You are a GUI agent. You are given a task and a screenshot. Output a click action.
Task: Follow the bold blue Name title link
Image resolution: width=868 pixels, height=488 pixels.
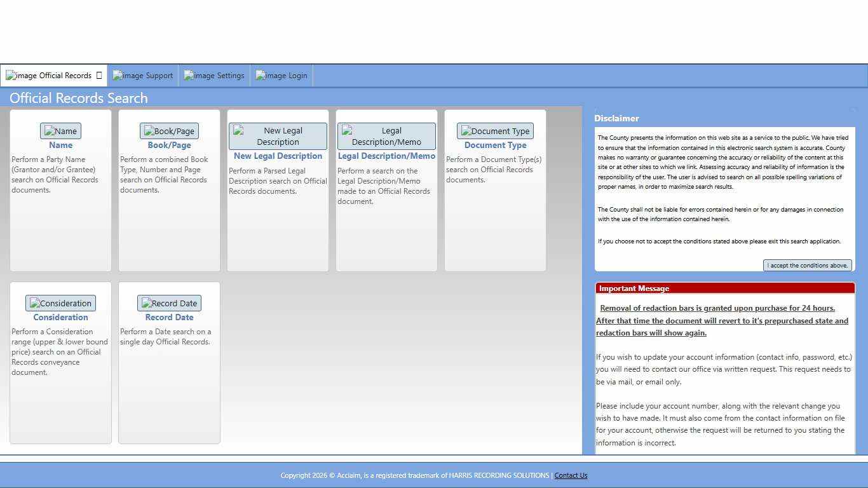tap(60, 145)
